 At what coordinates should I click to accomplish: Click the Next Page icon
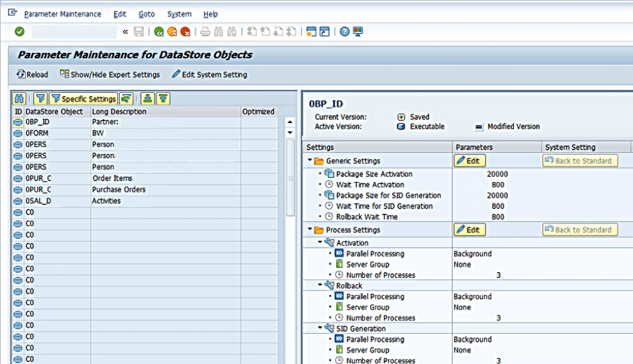point(278,32)
